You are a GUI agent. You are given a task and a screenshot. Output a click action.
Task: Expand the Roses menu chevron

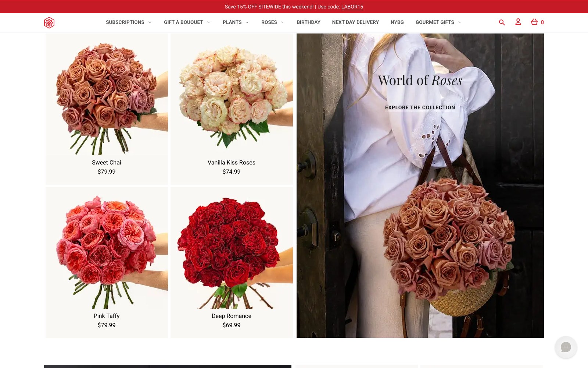tap(283, 22)
